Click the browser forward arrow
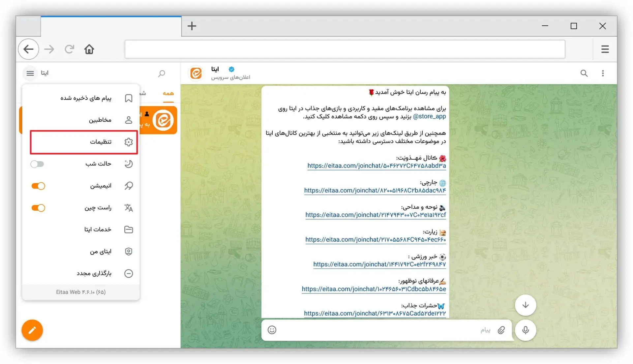The height and width of the screenshot is (364, 633). (49, 49)
